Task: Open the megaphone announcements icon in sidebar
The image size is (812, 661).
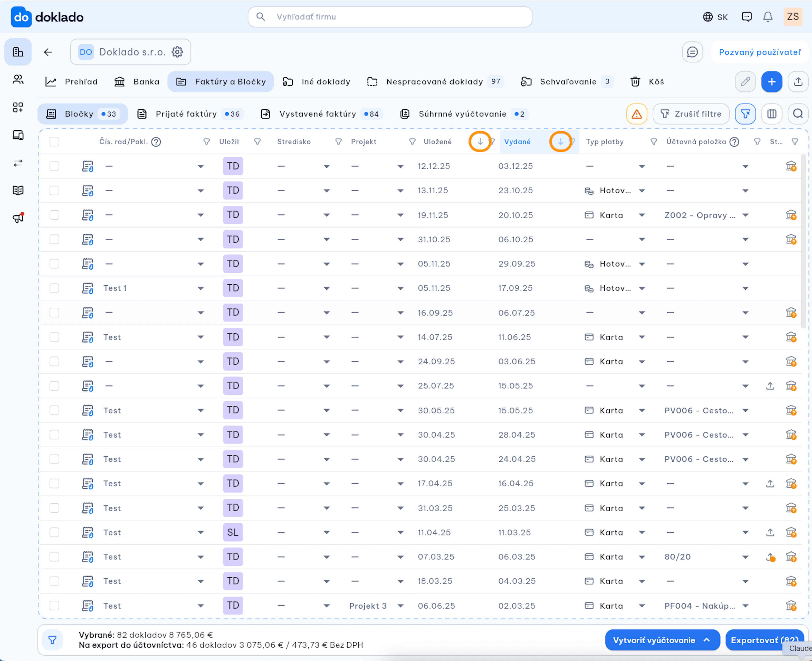Action: pos(18,218)
